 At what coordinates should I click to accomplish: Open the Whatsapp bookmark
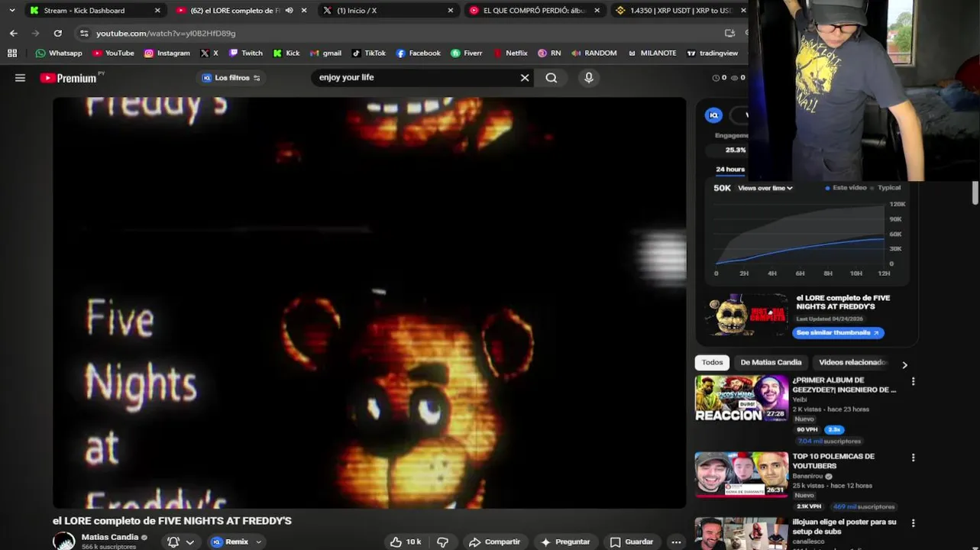click(59, 53)
